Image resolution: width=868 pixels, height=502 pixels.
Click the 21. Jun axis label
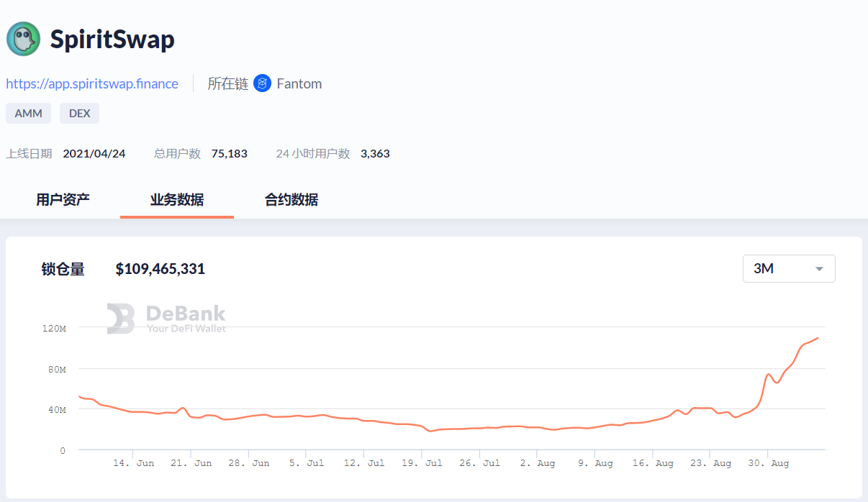tap(191, 463)
